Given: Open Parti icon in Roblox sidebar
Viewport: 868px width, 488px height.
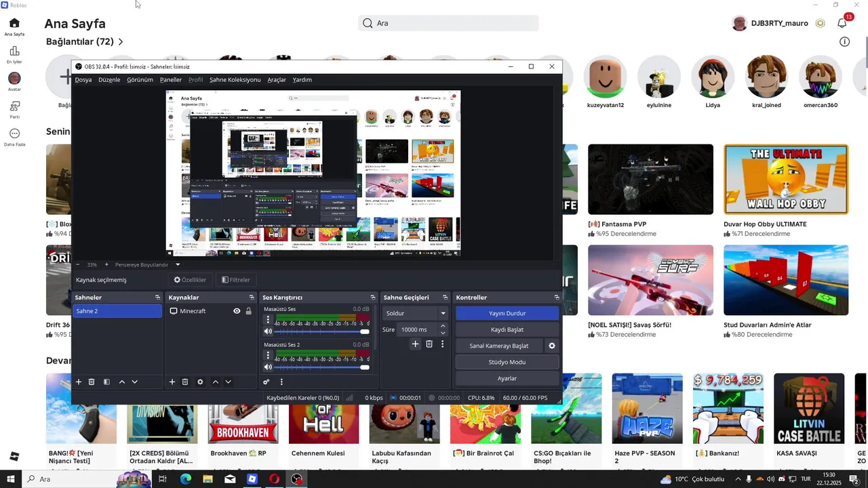Looking at the screenshot, I should click(14, 110).
